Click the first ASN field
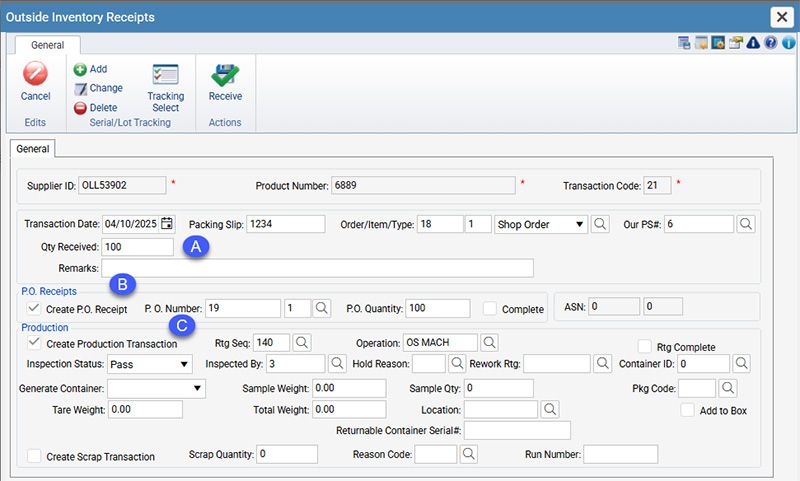The height and width of the screenshot is (481, 800). (x=614, y=307)
